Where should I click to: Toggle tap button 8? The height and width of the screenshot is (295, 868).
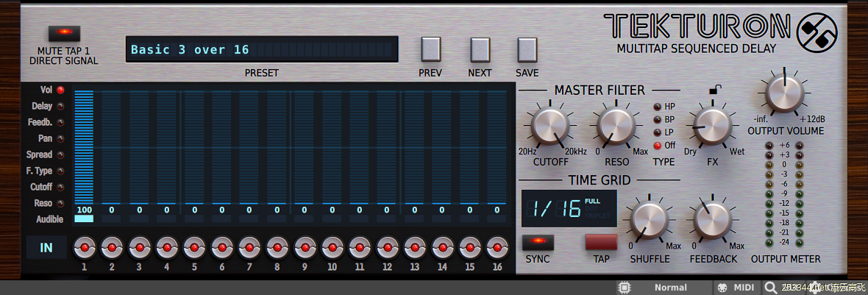click(277, 248)
